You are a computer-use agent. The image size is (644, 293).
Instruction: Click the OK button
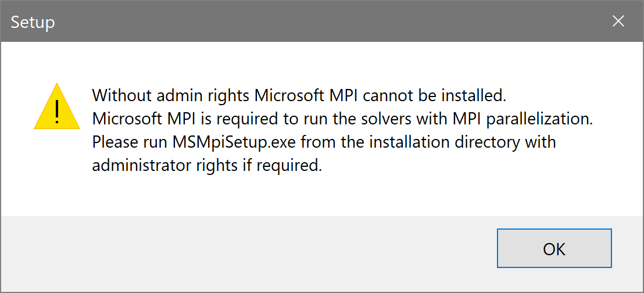click(x=554, y=248)
